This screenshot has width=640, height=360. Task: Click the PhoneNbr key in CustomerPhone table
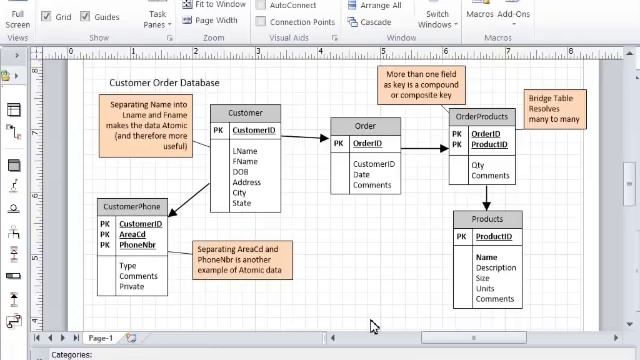pos(137,245)
